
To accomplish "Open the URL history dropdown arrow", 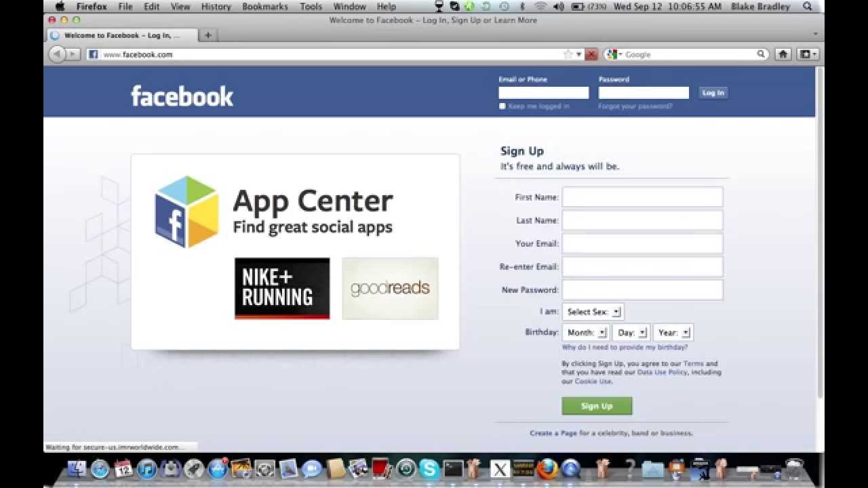I will (x=579, y=54).
